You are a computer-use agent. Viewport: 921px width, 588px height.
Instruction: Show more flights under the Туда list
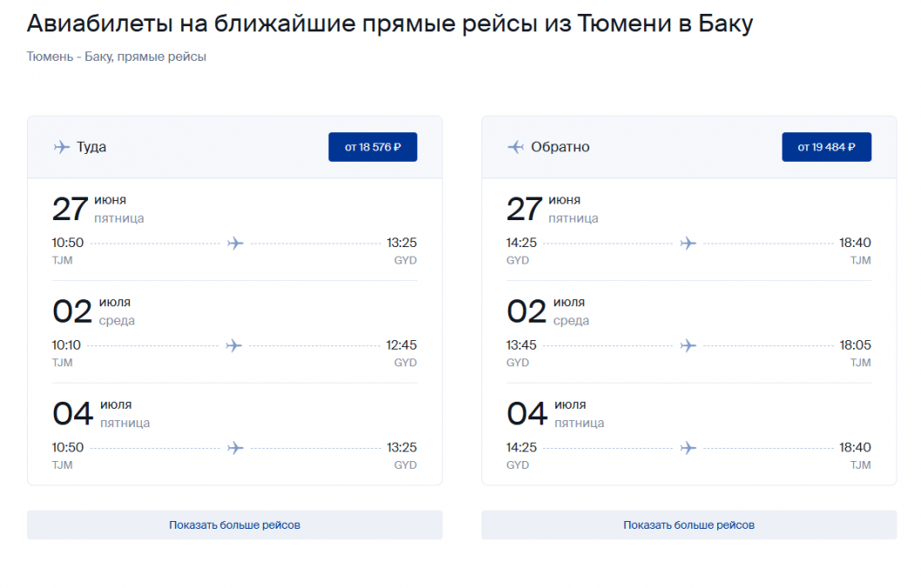235,525
